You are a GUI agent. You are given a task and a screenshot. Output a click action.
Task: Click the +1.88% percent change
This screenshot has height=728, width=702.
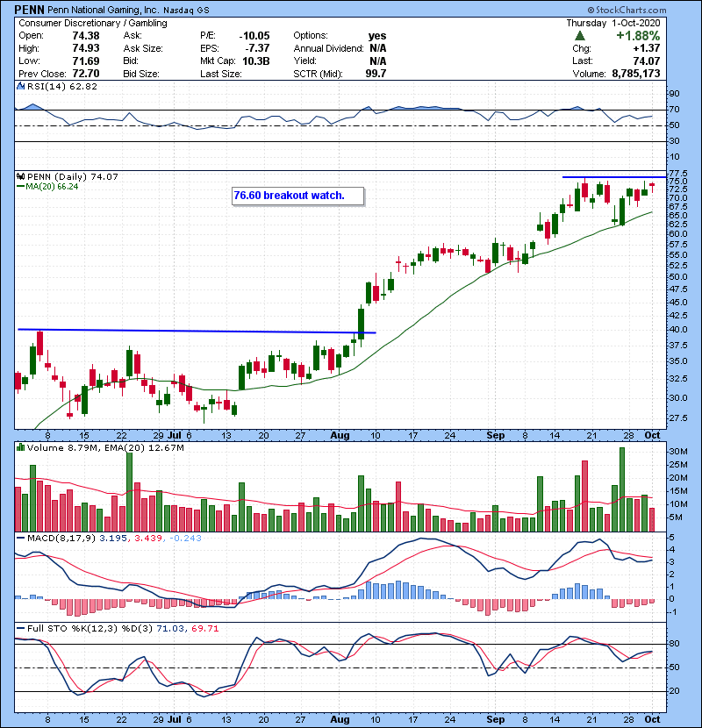638,36
